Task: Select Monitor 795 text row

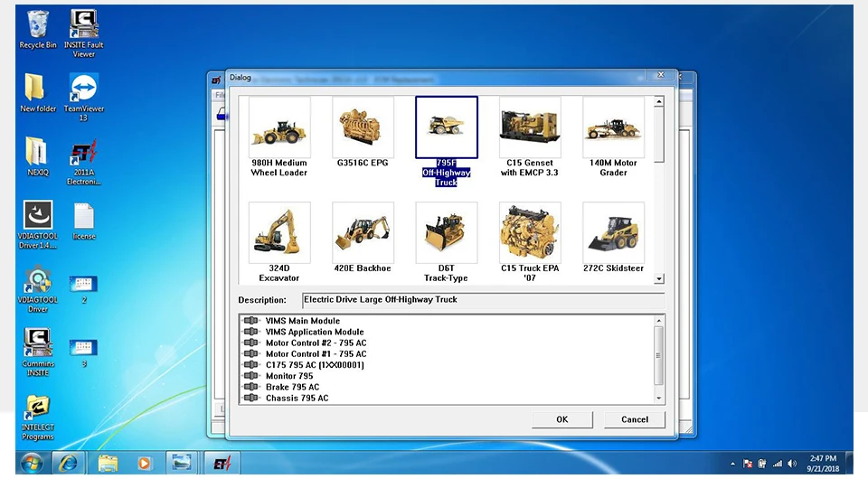Action: 289,376
